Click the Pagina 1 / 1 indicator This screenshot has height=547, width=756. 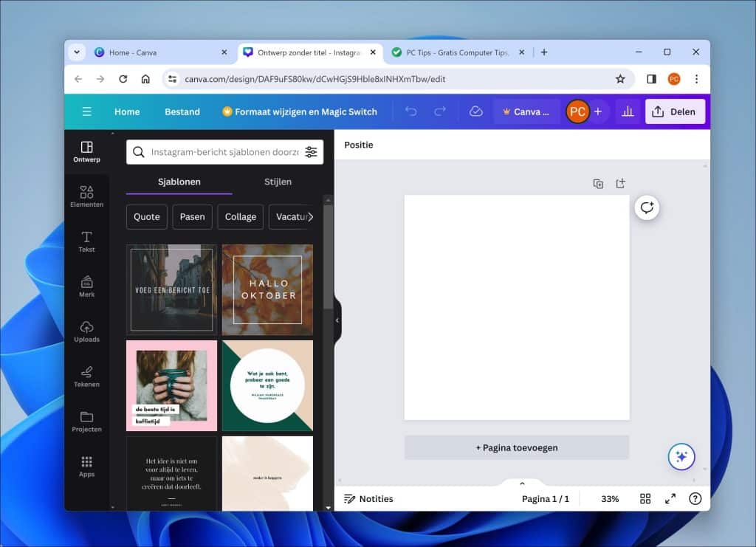click(546, 499)
